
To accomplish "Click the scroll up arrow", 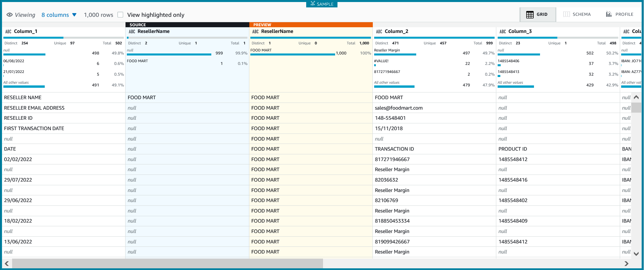I will tap(636, 97).
